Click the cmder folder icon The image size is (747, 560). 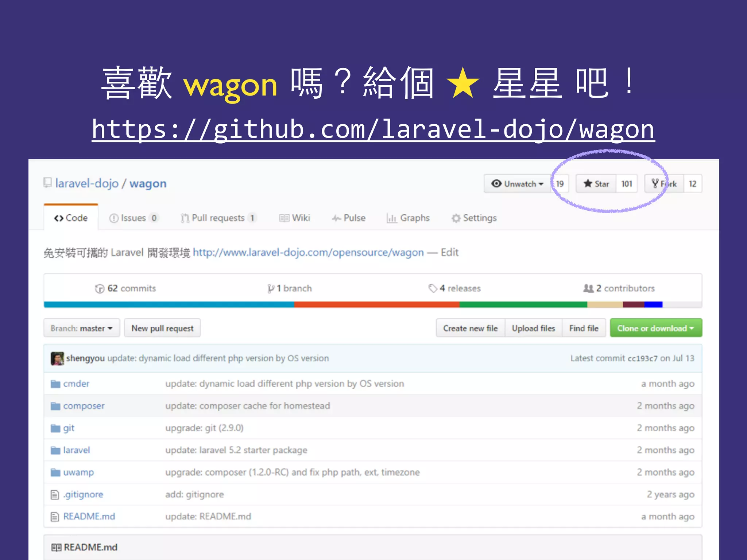[x=55, y=384]
